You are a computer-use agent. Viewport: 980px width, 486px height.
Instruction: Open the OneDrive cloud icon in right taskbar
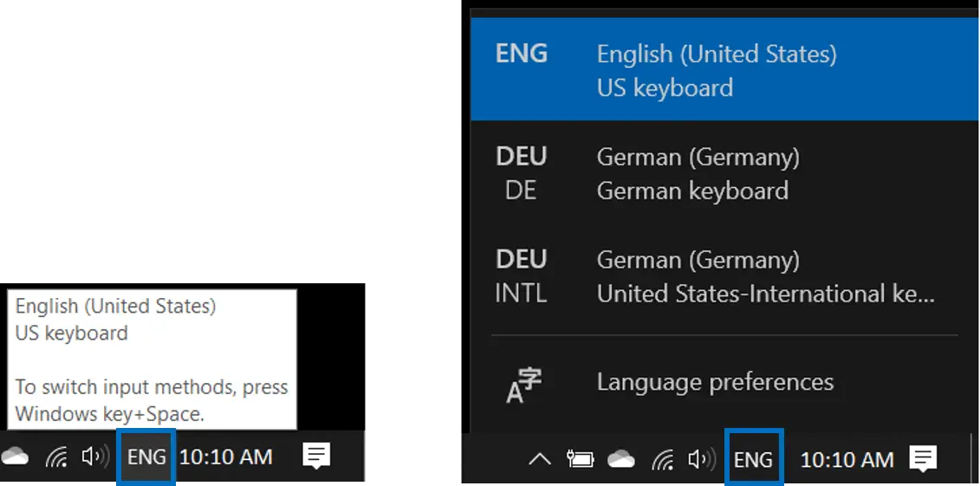(621, 460)
